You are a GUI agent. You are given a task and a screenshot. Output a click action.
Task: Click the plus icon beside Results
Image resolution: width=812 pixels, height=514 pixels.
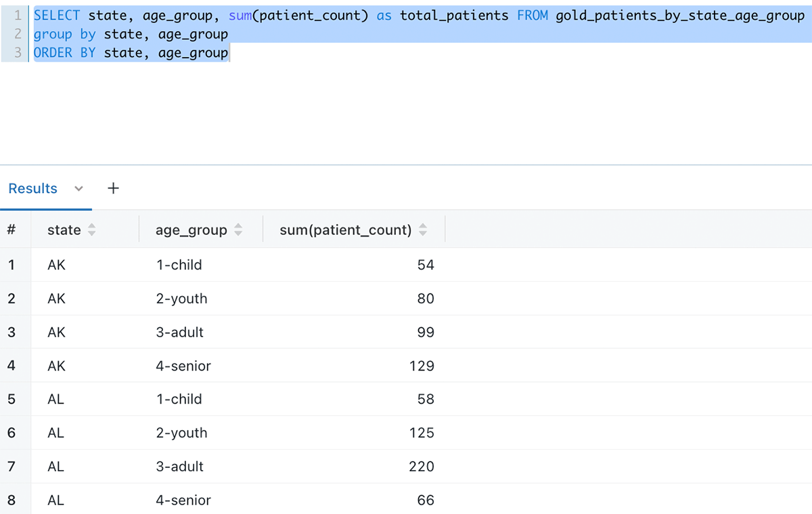113,189
